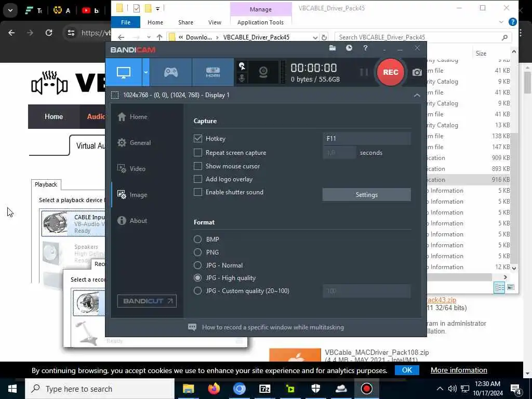
Task: Open Home section in Bandicam sidebar
Action: [x=132, y=117]
